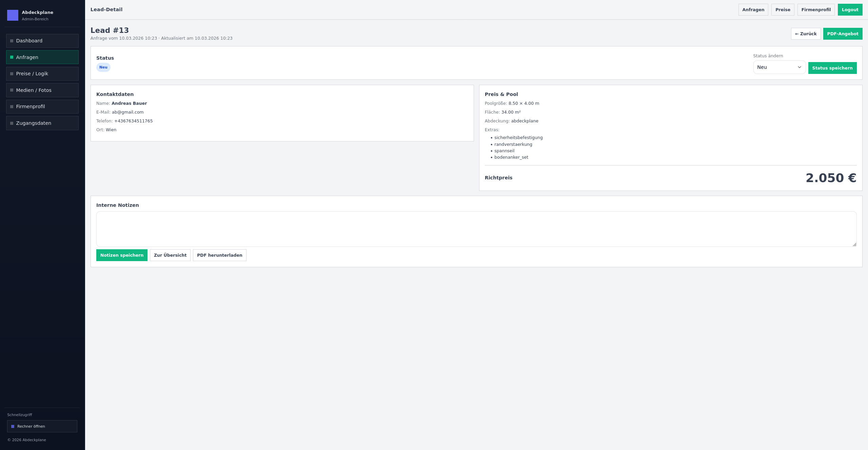Click the purple Abdeckplane logo square
The width and height of the screenshot is (868, 450).
pos(13,15)
